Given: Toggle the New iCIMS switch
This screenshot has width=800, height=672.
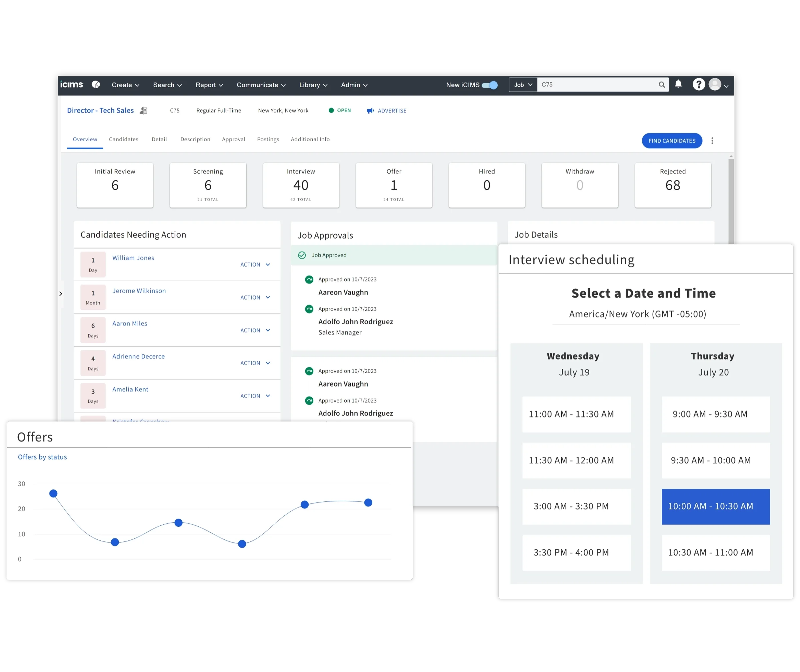Looking at the screenshot, I should 490,85.
